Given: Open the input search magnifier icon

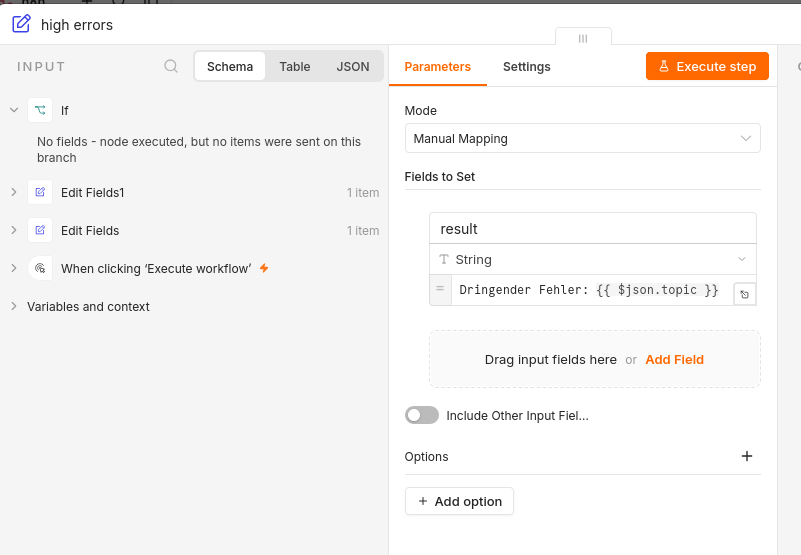Looking at the screenshot, I should 171,66.
